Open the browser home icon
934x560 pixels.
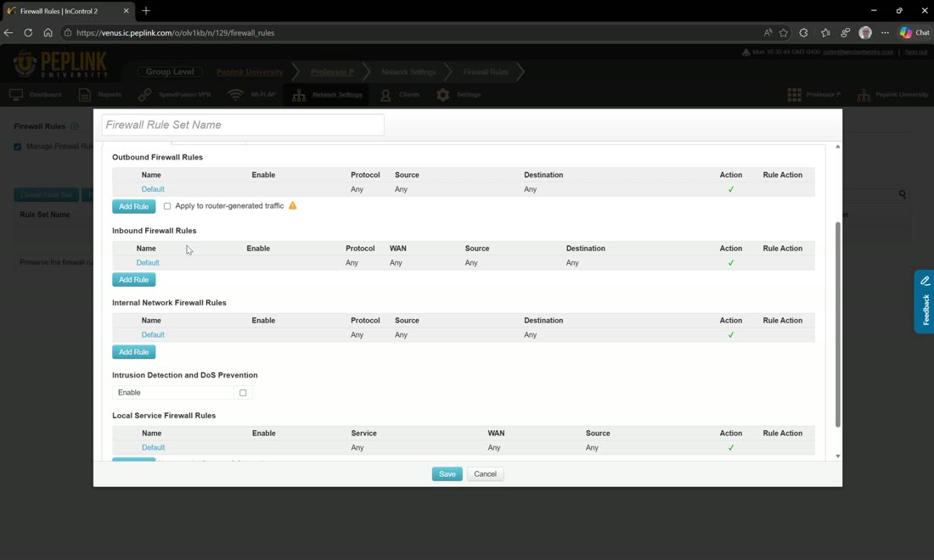click(x=48, y=33)
